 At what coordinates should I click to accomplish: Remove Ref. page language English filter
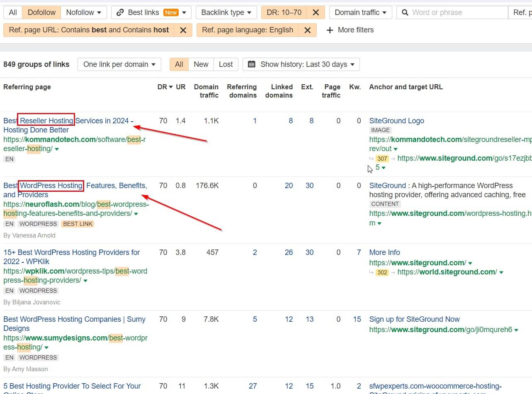(x=307, y=30)
